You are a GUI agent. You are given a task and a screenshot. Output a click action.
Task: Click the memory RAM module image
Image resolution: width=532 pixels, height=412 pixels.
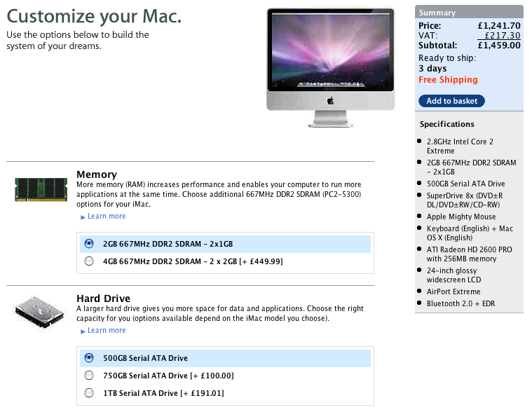41,190
